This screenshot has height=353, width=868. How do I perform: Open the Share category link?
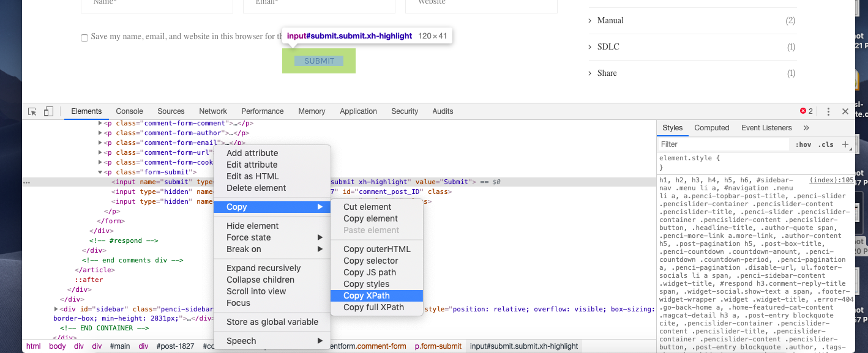tap(607, 73)
